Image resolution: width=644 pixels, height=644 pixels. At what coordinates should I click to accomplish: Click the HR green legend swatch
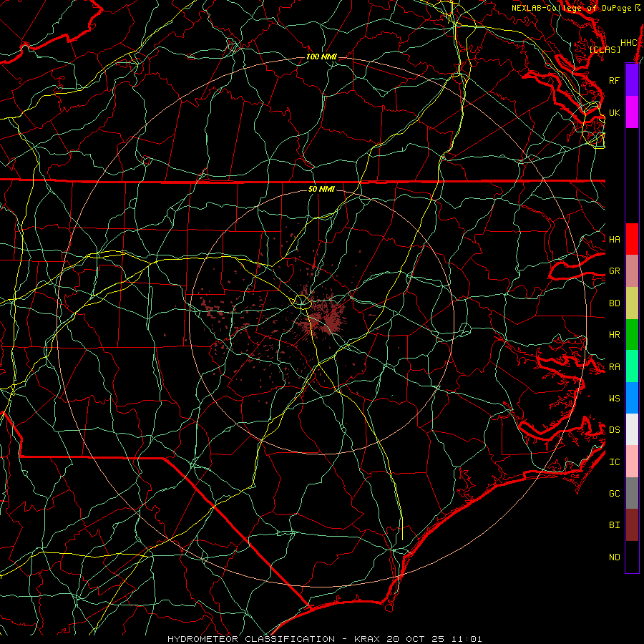632,335
